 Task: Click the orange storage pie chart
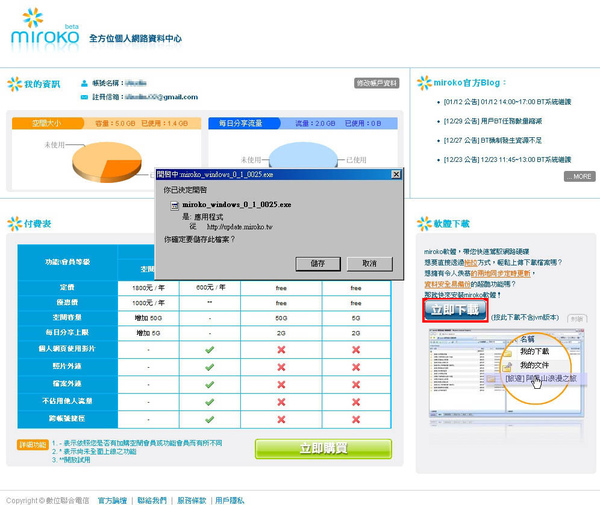(107, 162)
